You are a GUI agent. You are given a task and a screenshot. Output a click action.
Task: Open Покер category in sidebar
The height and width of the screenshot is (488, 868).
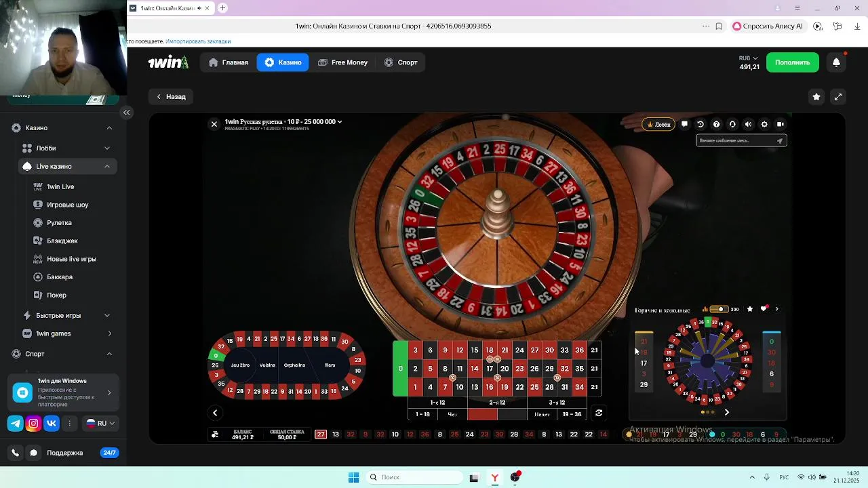click(x=56, y=295)
